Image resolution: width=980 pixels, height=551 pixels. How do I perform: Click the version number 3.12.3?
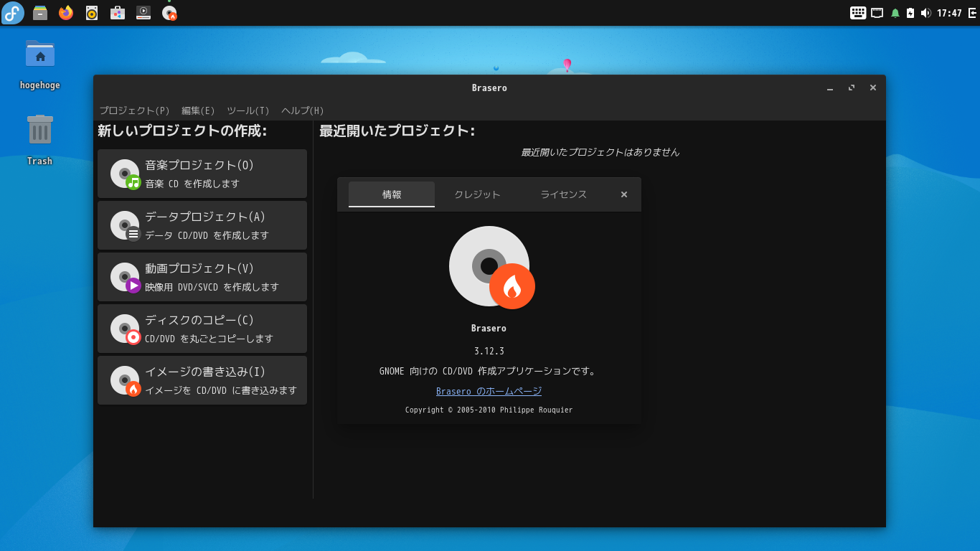click(x=489, y=351)
